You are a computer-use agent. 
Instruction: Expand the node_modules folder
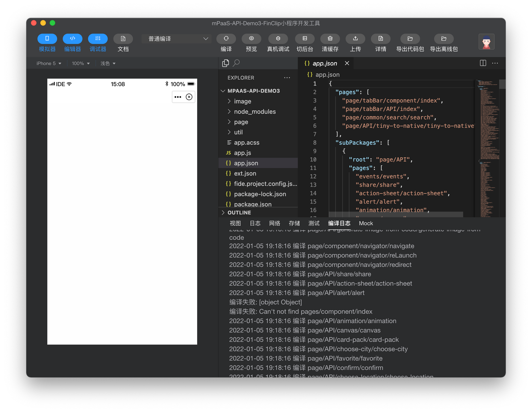pyautogui.click(x=258, y=112)
